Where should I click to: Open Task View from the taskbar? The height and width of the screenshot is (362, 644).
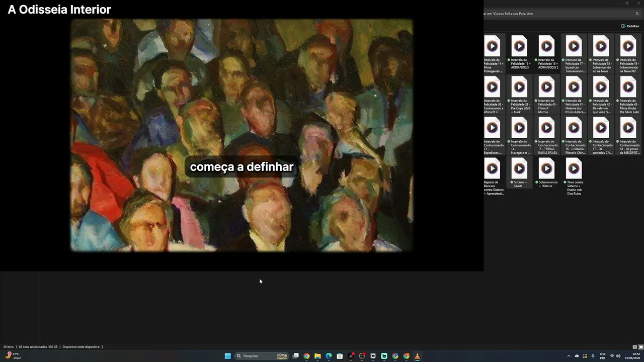[x=296, y=356]
